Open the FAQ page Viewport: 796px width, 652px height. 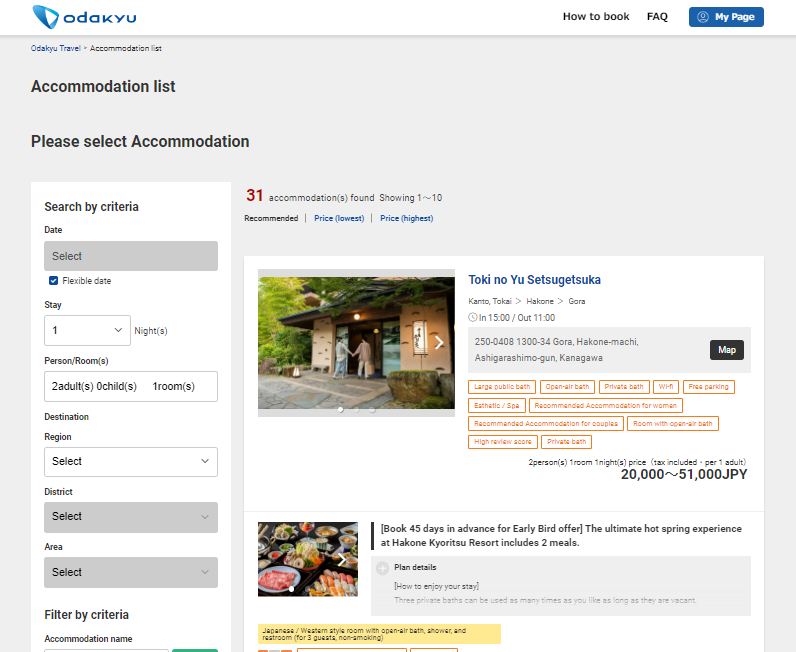(x=657, y=17)
